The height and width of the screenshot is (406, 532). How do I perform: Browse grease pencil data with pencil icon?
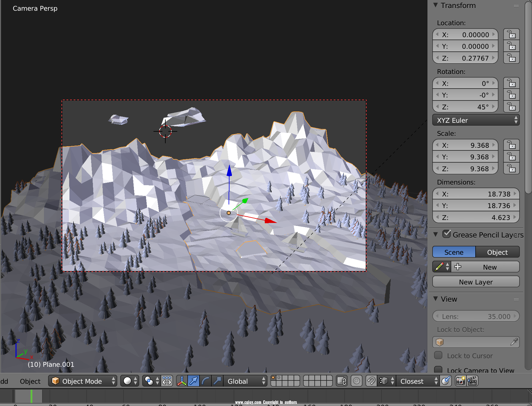[442, 267]
